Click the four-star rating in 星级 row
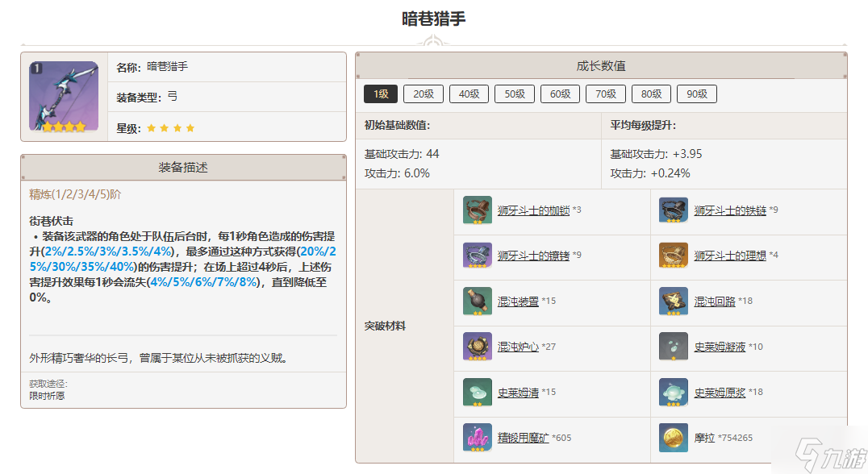Viewport: 868px width, 474px height. point(170,128)
